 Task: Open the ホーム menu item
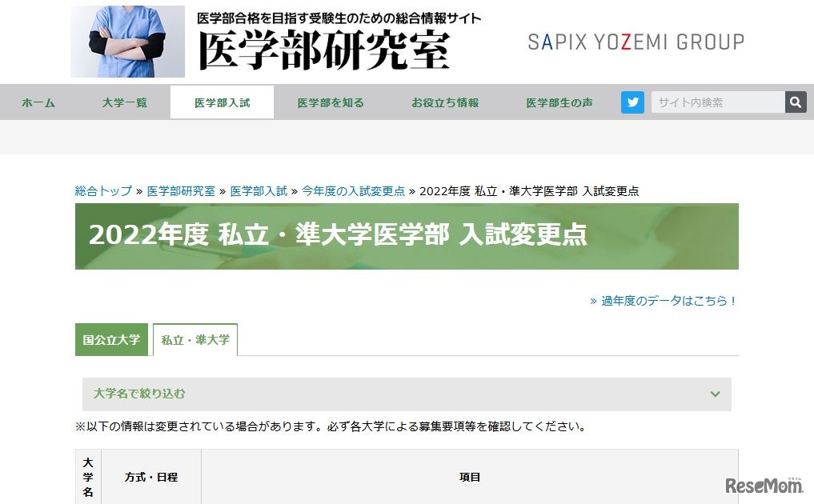(x=38, y=102)
